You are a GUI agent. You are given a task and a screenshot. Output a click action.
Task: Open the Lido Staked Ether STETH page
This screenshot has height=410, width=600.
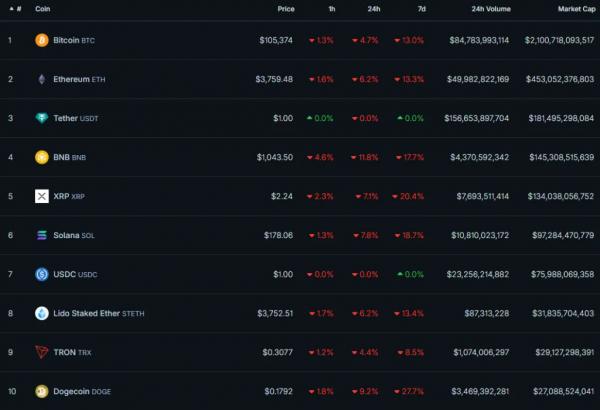99,313
